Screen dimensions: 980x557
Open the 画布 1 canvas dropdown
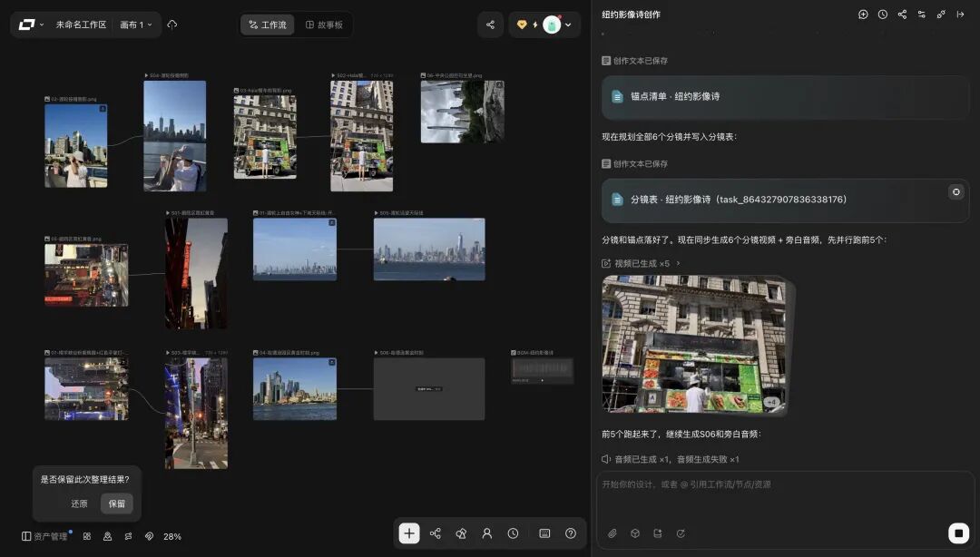pos(135,24)
